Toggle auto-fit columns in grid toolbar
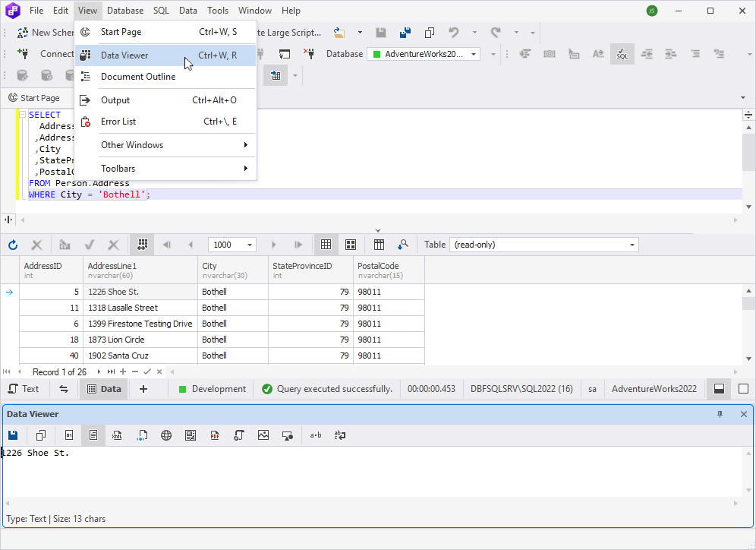 coord(142,245)
